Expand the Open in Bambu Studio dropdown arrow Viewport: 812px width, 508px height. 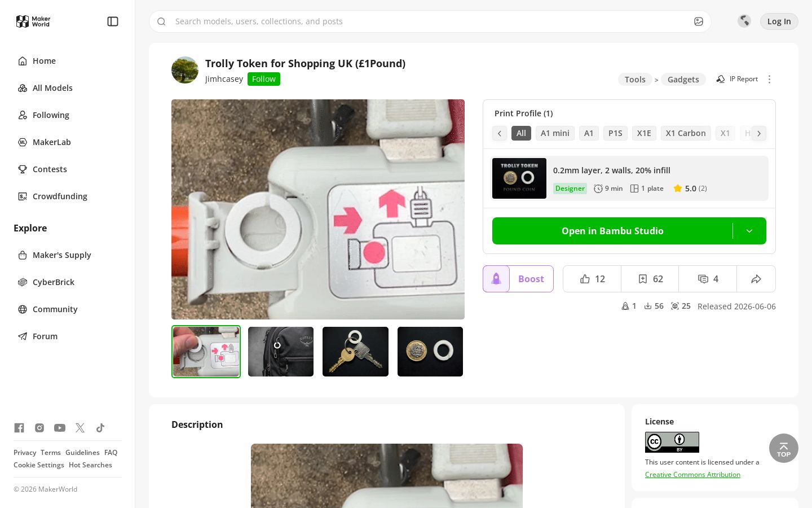coord(749,231)
